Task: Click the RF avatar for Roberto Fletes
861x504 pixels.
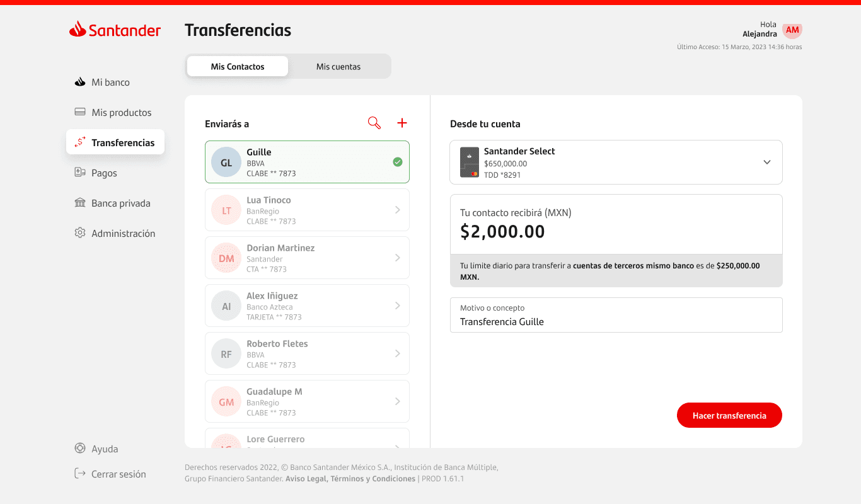Action: 226,354
